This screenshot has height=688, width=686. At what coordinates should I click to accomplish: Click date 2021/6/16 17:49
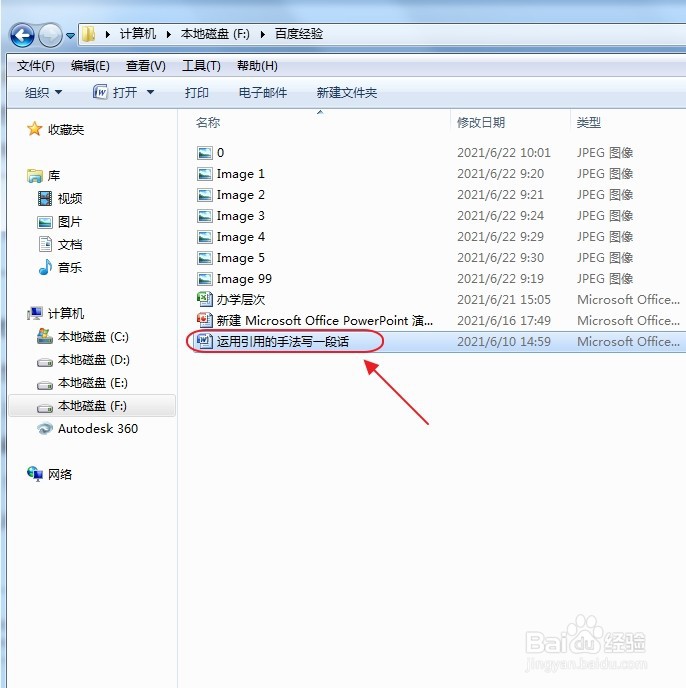(503, 321)
